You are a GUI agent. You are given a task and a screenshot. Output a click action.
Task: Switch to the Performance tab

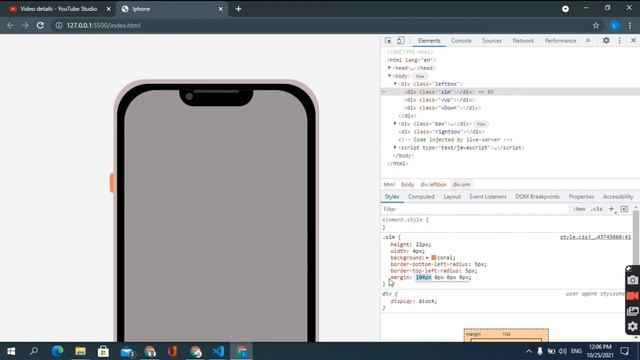[560, 41]
